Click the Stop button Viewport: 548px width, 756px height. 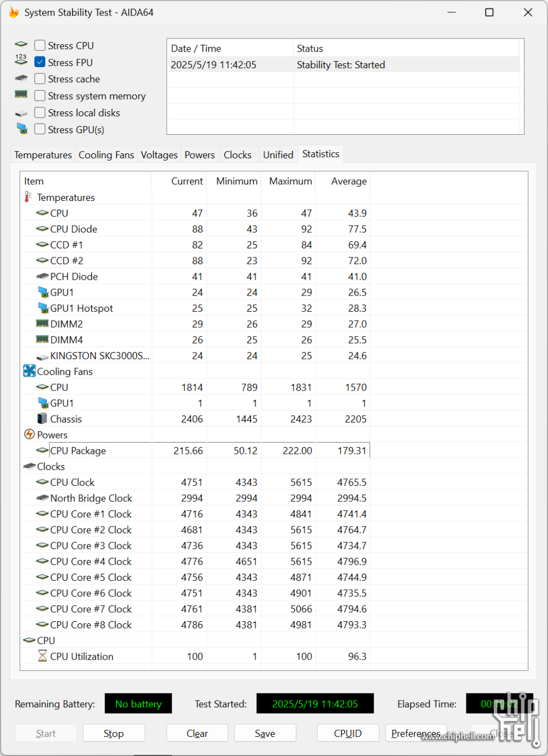[114, 733]
